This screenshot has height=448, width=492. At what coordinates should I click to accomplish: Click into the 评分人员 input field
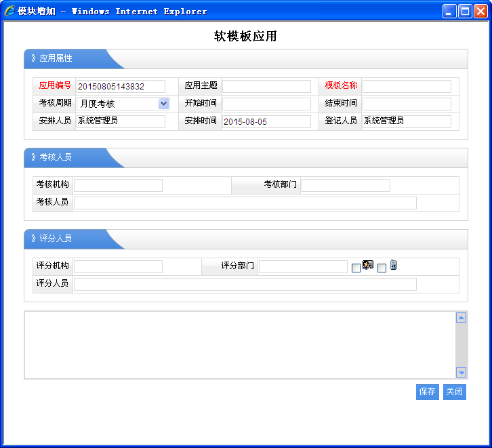pos(245,284)
